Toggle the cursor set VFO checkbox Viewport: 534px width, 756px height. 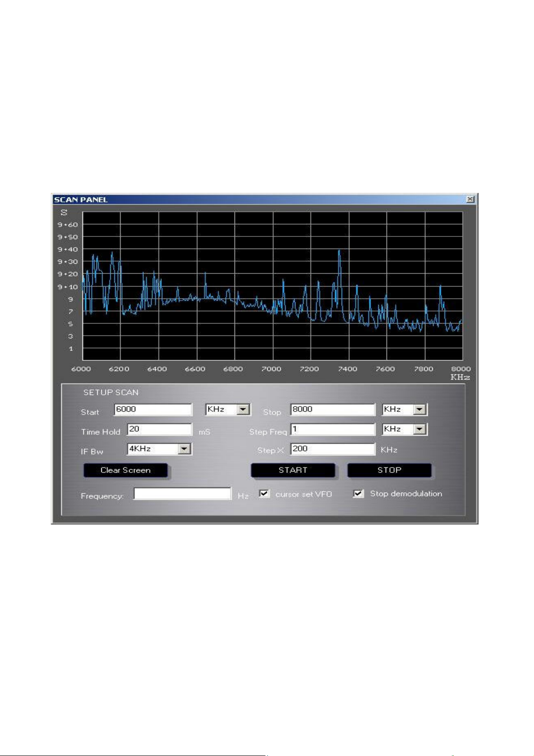tap(265, 494)
